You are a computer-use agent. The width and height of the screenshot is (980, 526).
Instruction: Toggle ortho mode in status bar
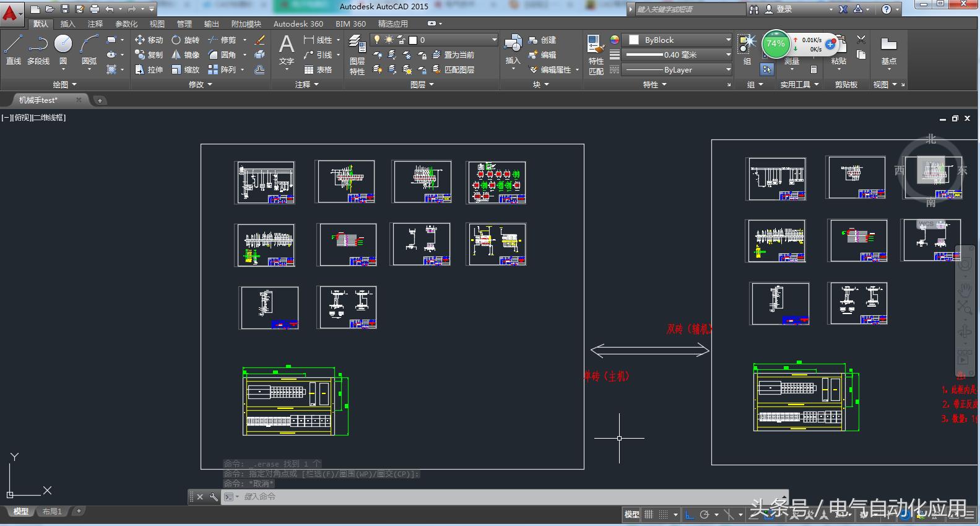[x=690, y=514]
